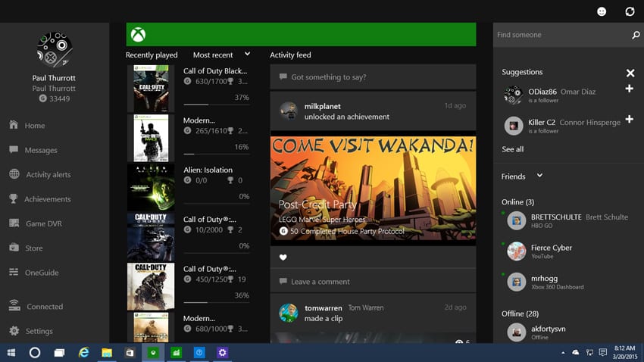Open tomwarren's avatar in activity feed
Image resolution: width=644 pixels, height=362 pixels.
click(289, 313)
